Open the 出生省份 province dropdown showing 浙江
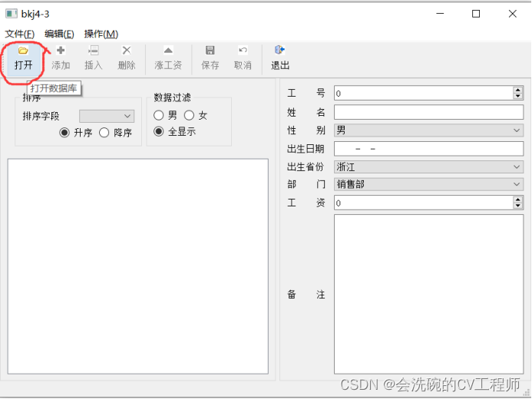Viewport: 532px width, 399px height. pos(429,167)
